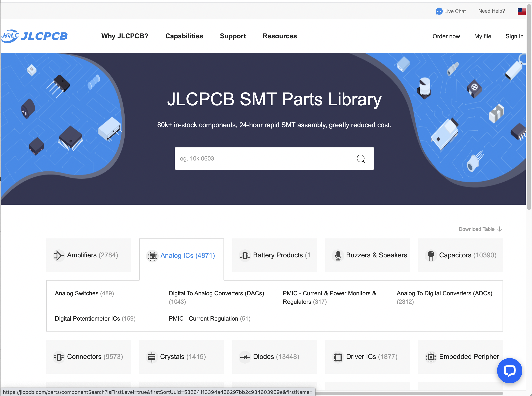Open Analog Switches (489) subcategory

tap(84, 293)
